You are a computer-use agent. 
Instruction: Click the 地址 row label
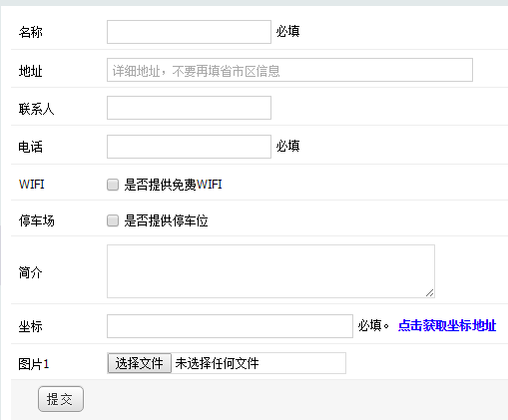(x=31, y=71)
